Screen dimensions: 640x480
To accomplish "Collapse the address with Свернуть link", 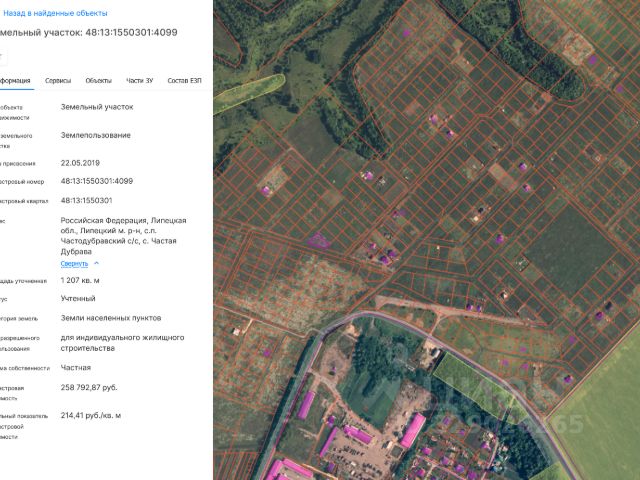I will point(74,264).
